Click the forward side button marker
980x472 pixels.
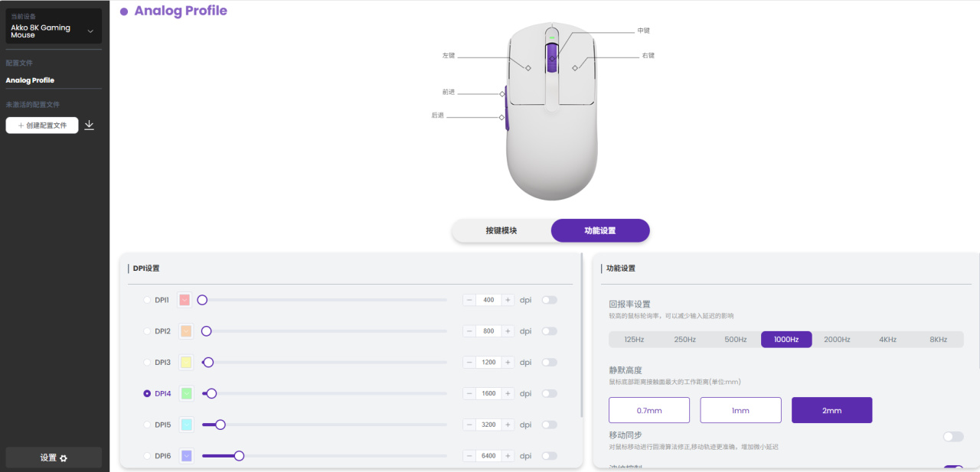click(x=502, y=94)
